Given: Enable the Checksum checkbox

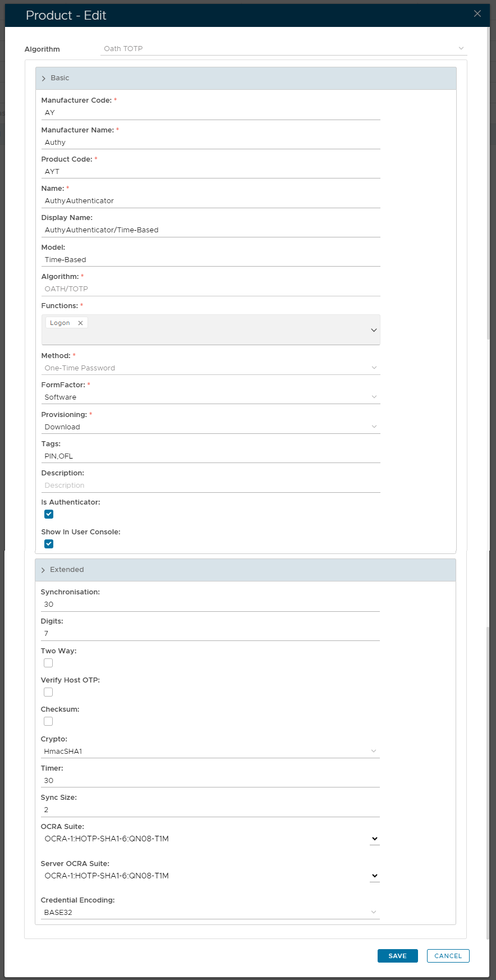Looking at the screenshot, I should (x=48, y=721).
